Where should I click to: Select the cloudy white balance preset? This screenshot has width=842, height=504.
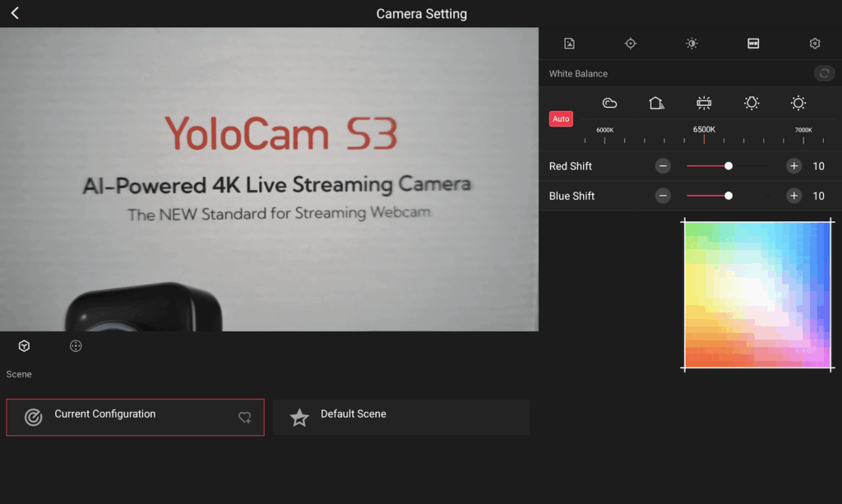point(609,103)
